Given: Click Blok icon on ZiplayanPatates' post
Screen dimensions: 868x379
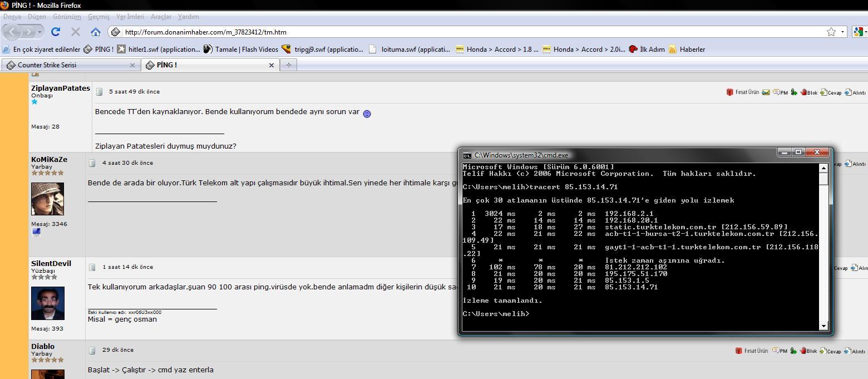Looking at the screenshot, I should 808,92.
